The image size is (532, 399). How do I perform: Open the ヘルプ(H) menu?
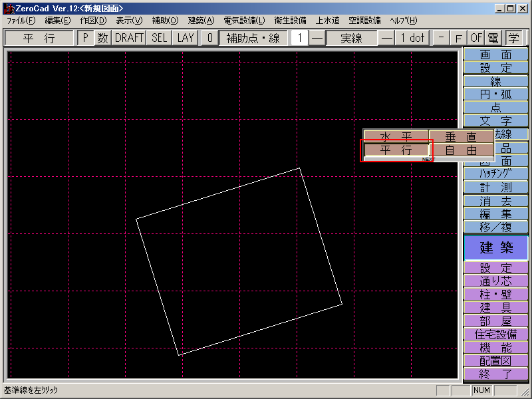pos(404,21)
